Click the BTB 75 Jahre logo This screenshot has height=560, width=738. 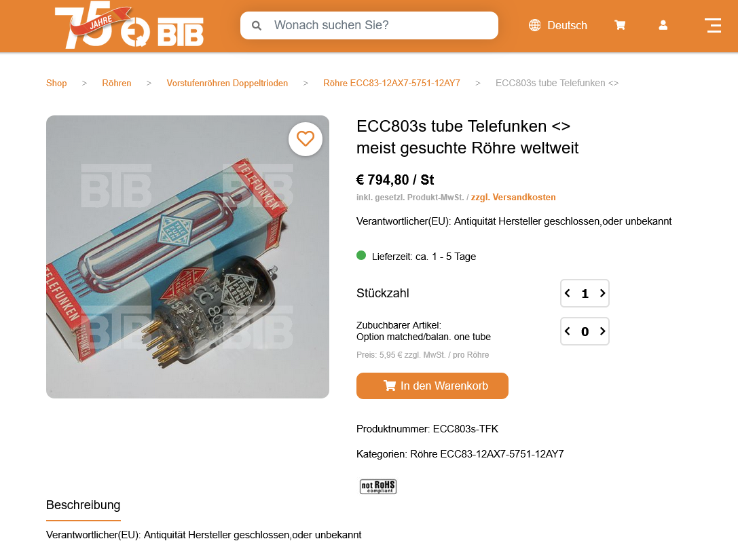[130, 25]
